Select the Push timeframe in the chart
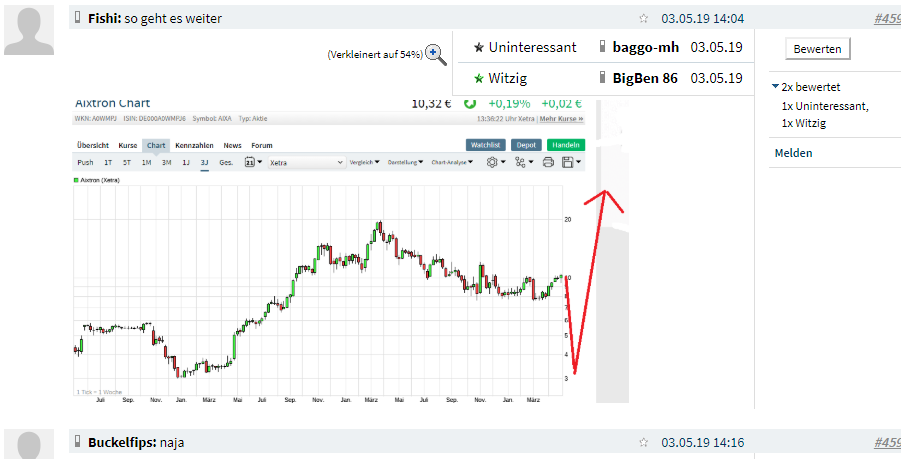The image size is (901, 459). click(85, 163)
